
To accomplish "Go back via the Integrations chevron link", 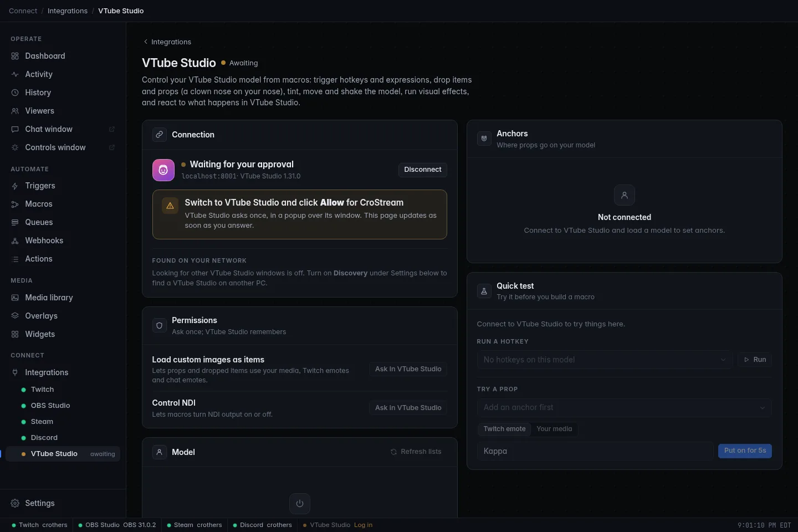I will coord(167,42).
